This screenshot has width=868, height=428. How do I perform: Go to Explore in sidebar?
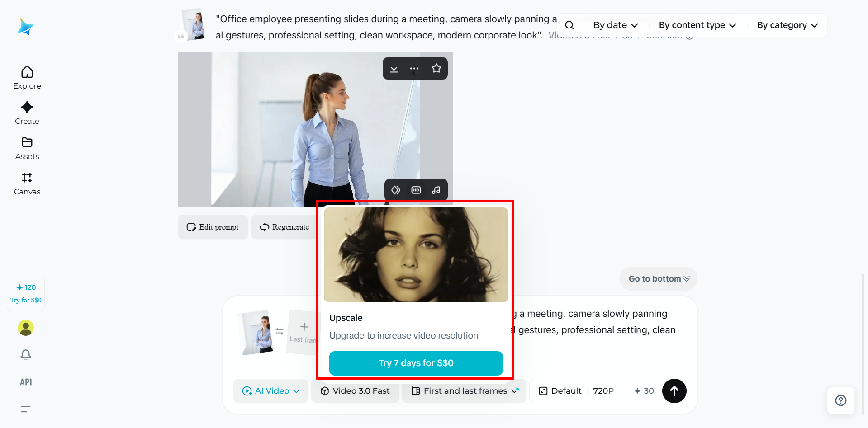click(x=27, y=78)
